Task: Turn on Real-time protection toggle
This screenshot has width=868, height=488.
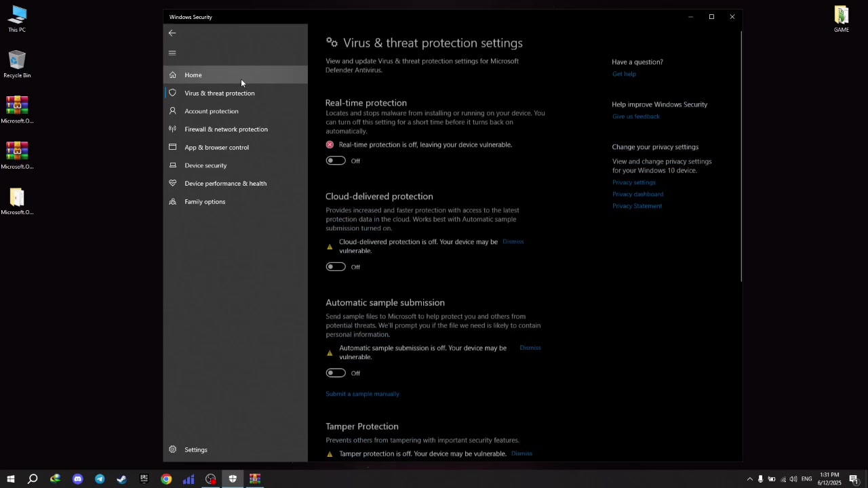Action: pyautogui.click(x=336, y=161)
